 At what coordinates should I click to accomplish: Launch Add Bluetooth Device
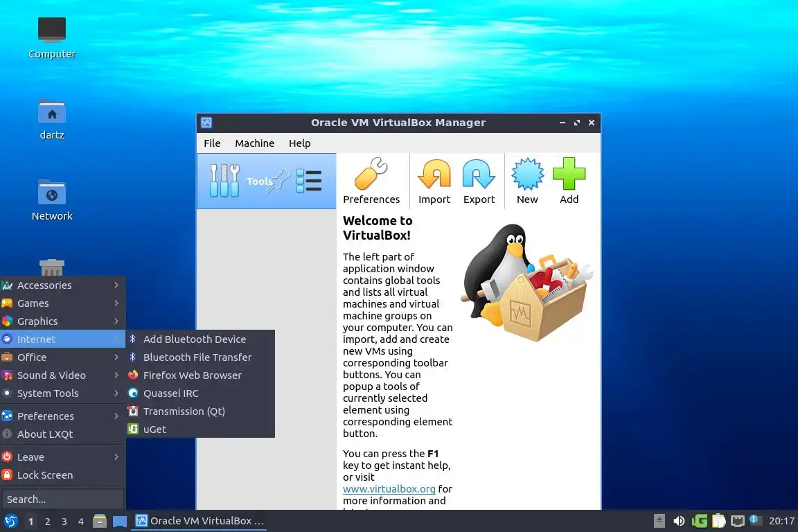[200, 339]
